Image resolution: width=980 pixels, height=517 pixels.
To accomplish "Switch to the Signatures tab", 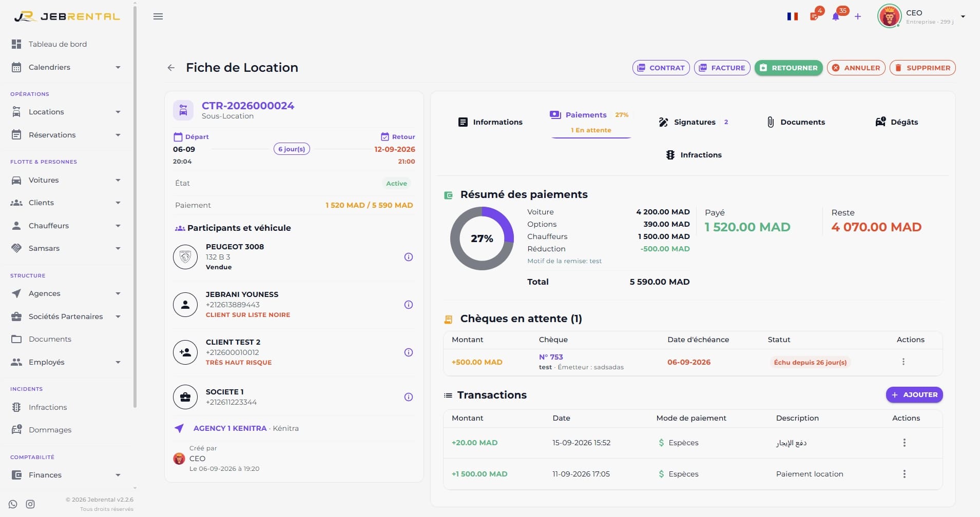I will 694,122.
